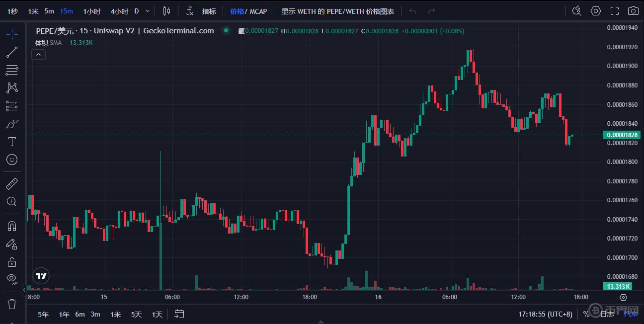Image resolution: width=644 pixels, height=324 pixels.
Task: Collapse the indicator legend under 体积
Action: [x=39, y=54]
